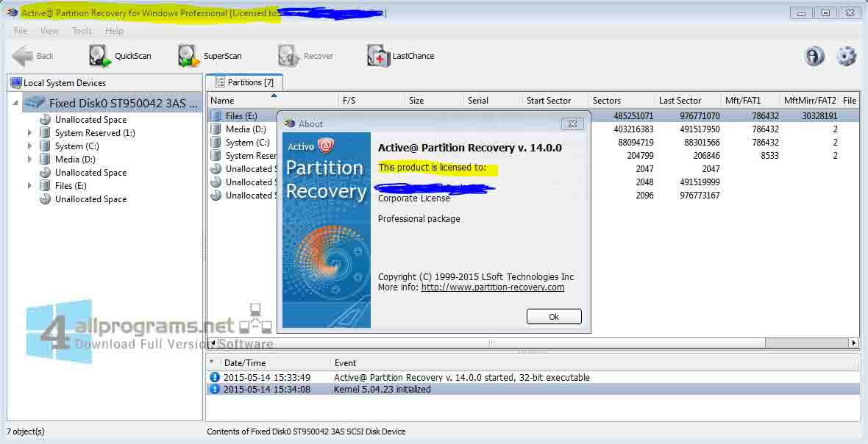Click the MftMirr/FAT2 column header
The width and height of the screenshot is (868, 444).
pyautogui.click(x=809, y=101)
